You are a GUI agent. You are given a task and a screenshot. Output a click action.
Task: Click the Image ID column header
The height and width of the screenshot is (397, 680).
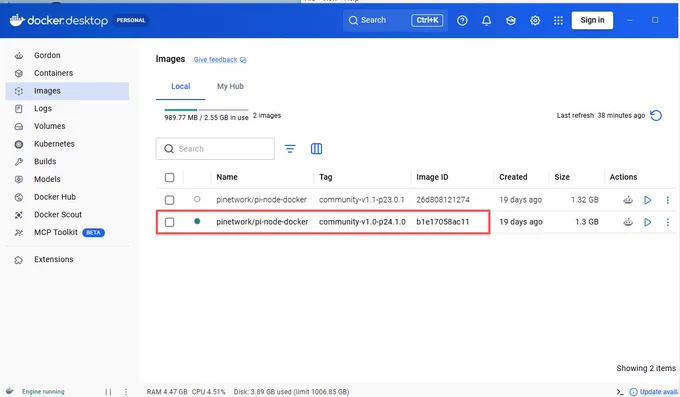pyautogui.click(x=432, y=177)
